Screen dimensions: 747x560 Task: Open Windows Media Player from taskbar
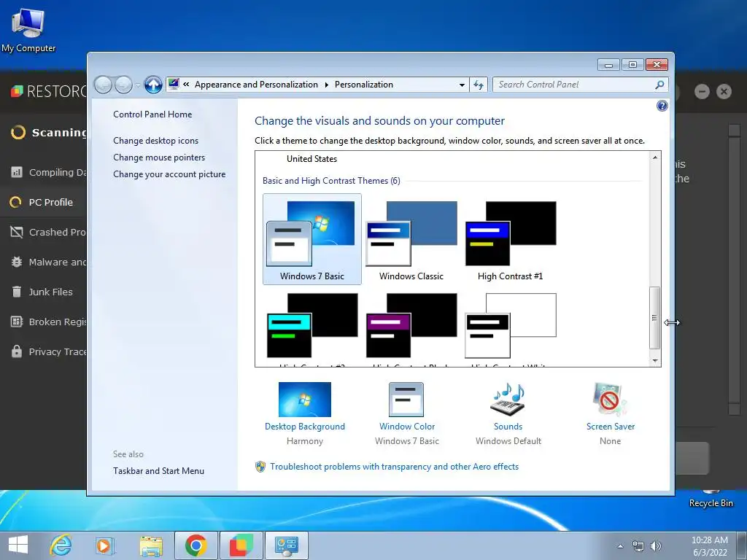click(104, 545)
